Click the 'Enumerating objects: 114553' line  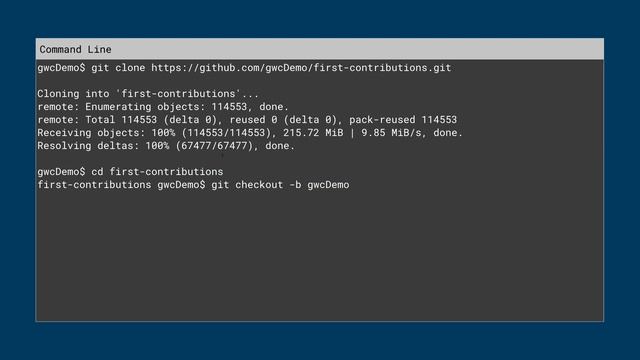point(163,107)
